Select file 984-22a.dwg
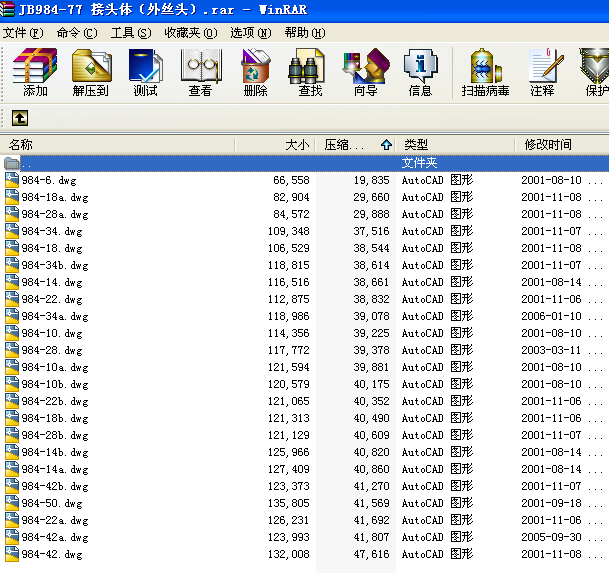Viewport: 609px width, 573px height. pyautogui.click(x=55, y=520)
